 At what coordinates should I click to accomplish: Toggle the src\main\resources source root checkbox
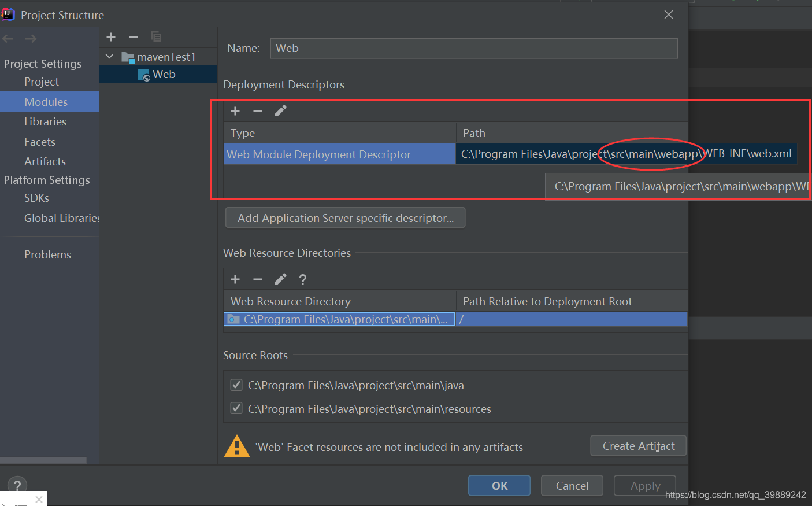coord(236,408)
